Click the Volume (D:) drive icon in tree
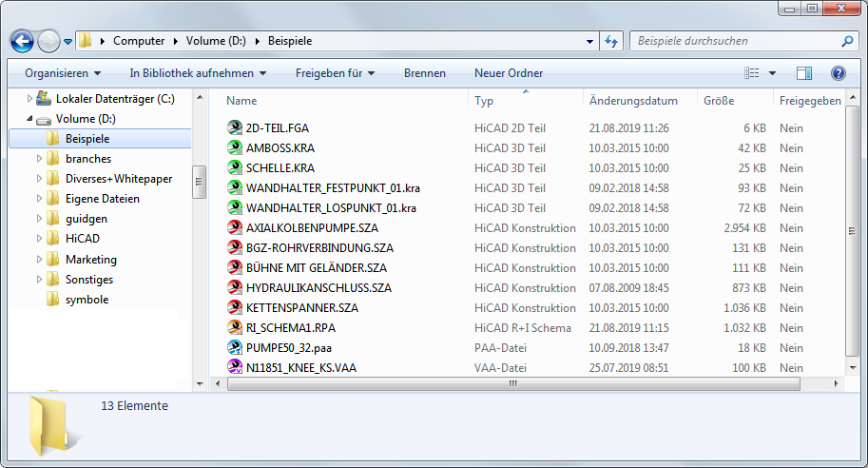Screen dimensions: 868x468 44,119
